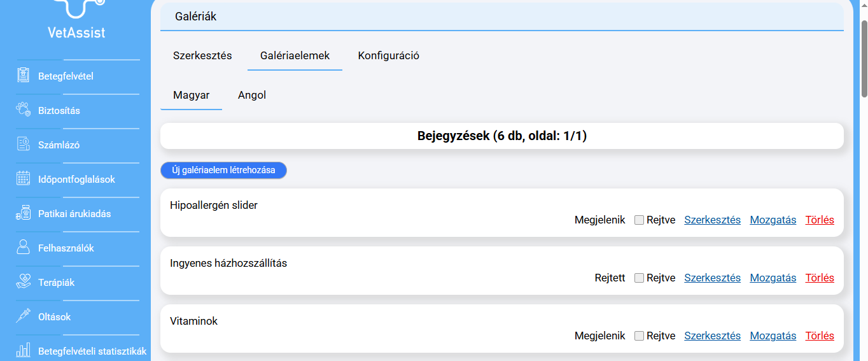Click the Számlázó invoice icon

(x=24, y=145)
